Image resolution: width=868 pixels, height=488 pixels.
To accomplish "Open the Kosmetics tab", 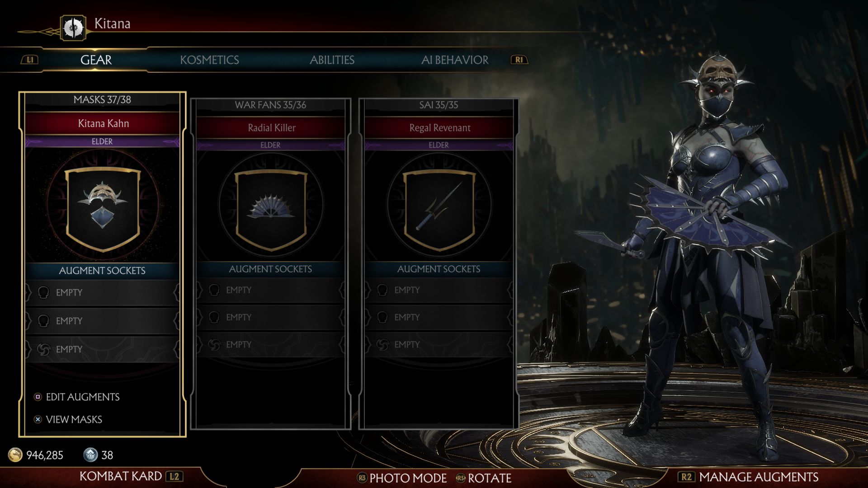I will click(x=209, y=60).
